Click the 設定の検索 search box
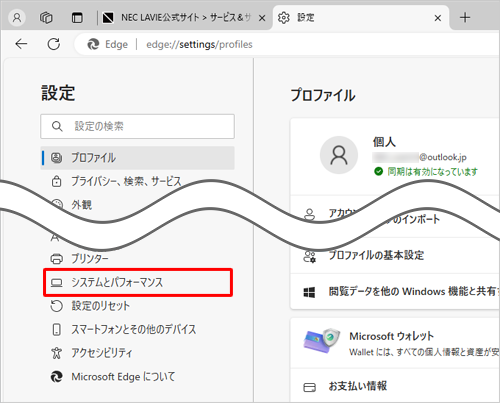This screenshot has width=500, height=403. coord(137,126)
